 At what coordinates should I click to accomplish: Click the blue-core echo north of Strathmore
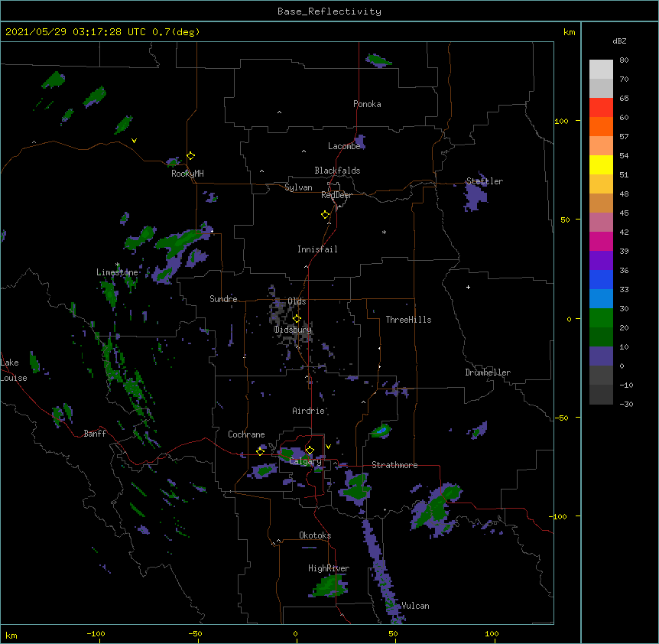click(381, 431)
